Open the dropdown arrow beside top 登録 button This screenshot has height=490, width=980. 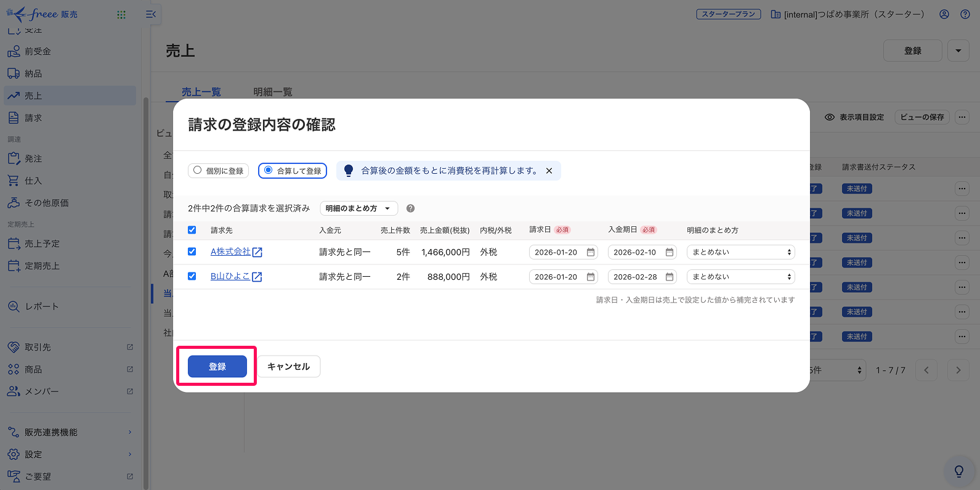tap(958, 51)
